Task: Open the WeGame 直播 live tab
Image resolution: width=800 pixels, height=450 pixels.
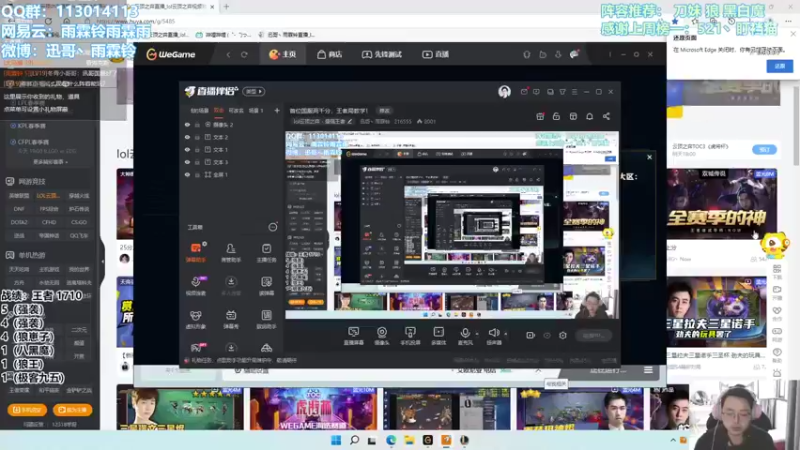Action: point(435,54)
